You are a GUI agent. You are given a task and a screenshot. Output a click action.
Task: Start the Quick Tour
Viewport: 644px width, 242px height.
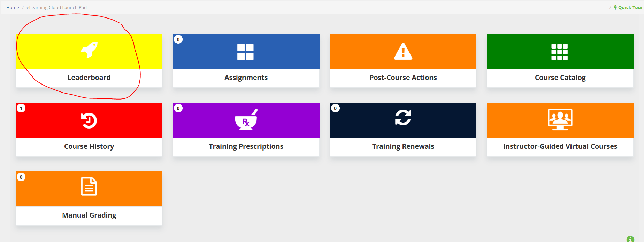pyautogui.click(x=629, y=7)
